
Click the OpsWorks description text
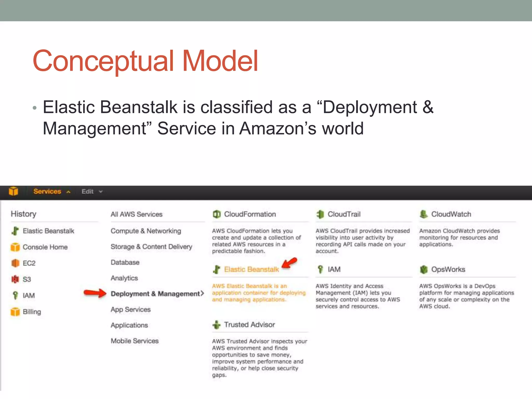[x=467, y=296]
